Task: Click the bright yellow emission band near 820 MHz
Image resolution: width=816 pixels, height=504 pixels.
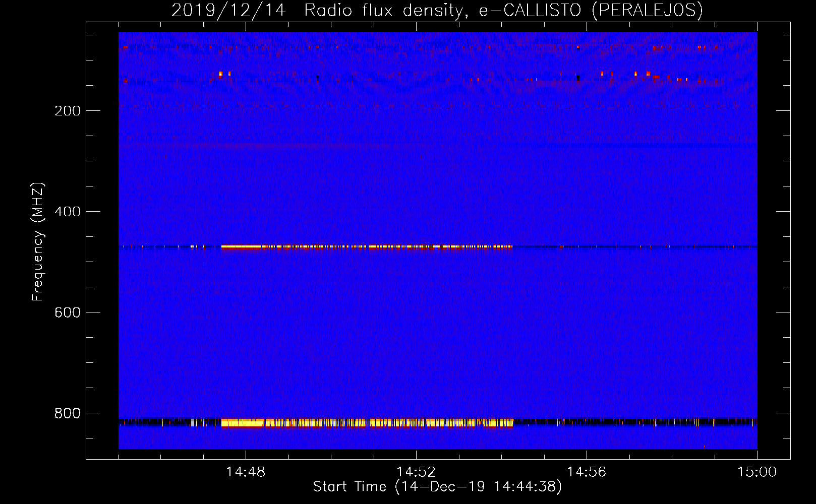Action: [367, 423]
